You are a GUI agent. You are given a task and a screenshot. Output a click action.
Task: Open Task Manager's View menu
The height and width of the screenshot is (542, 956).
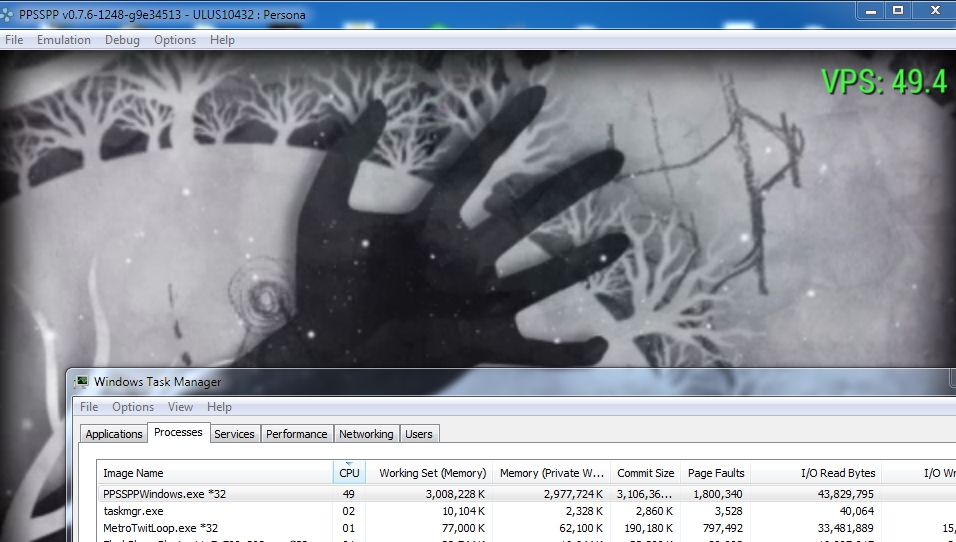[180, 407]
